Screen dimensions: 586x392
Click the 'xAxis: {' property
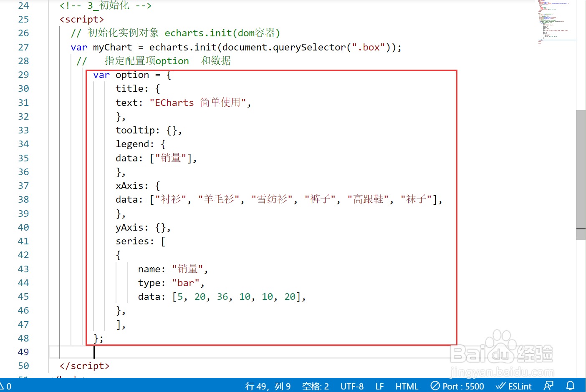[x=138, y=186]
